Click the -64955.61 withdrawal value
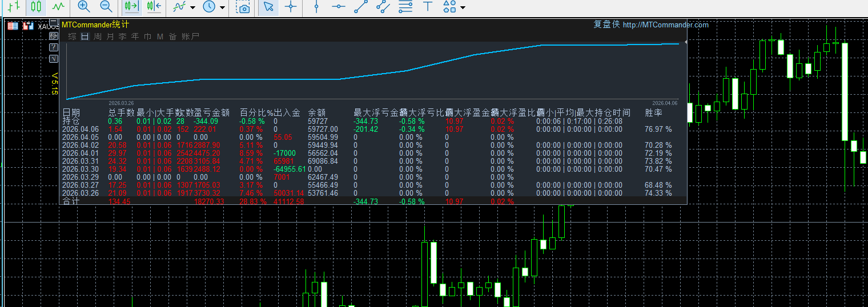The width and height of the screenshot is (868, 307). click(x=290, y=169)
